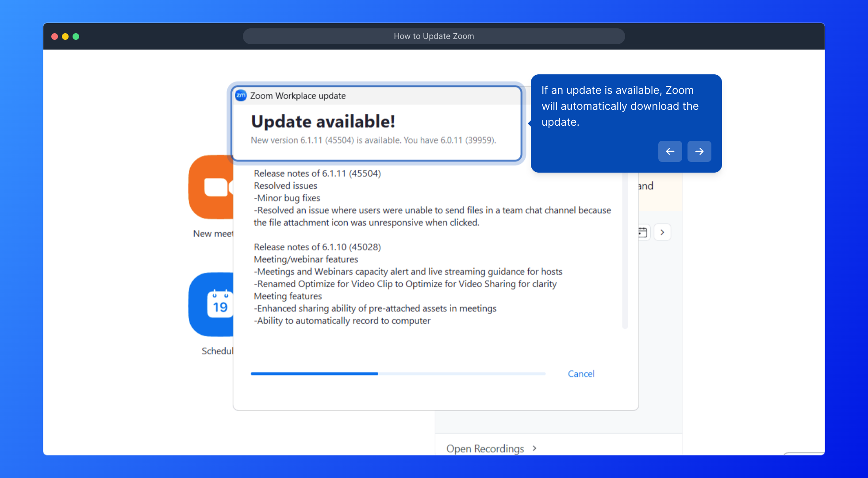Go to previous step with left arrow
868x478 pixels.
tap(670, 151)
